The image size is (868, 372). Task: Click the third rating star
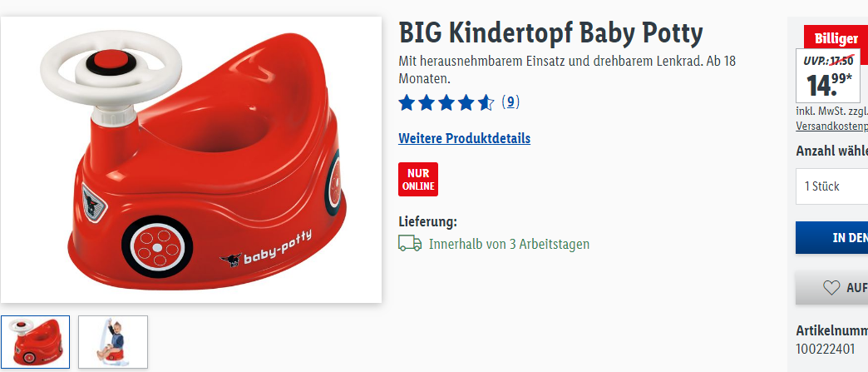coord(446,102)
